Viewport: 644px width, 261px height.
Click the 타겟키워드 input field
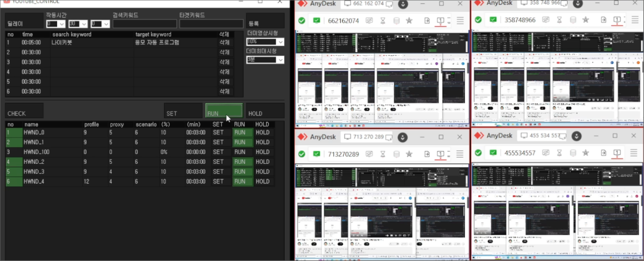pos(211,24)
